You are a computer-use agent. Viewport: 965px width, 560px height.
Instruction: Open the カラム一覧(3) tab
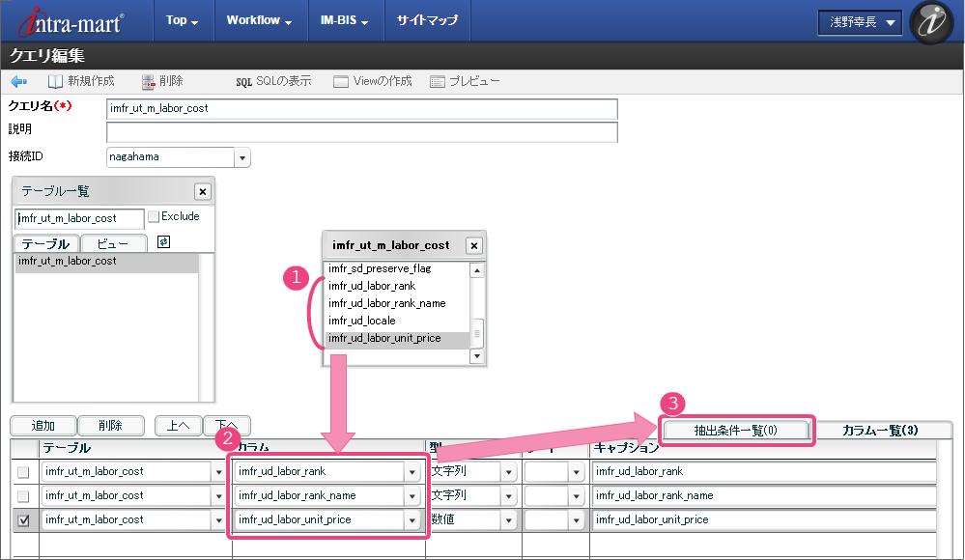tap(880, 431)
